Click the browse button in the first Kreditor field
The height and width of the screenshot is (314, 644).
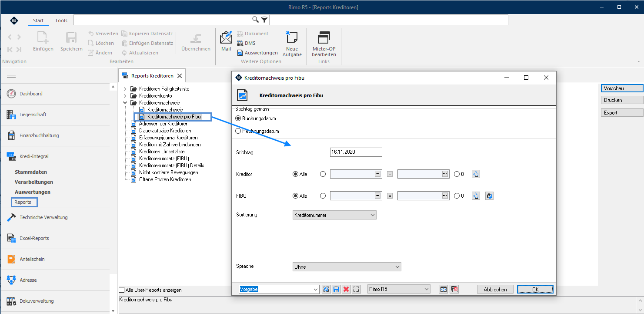tap(378, 174)
